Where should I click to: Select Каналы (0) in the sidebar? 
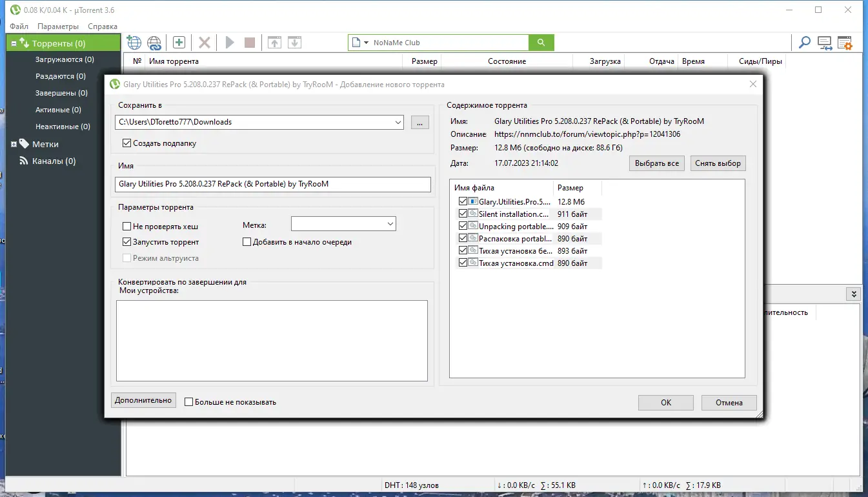click(54, 161)
